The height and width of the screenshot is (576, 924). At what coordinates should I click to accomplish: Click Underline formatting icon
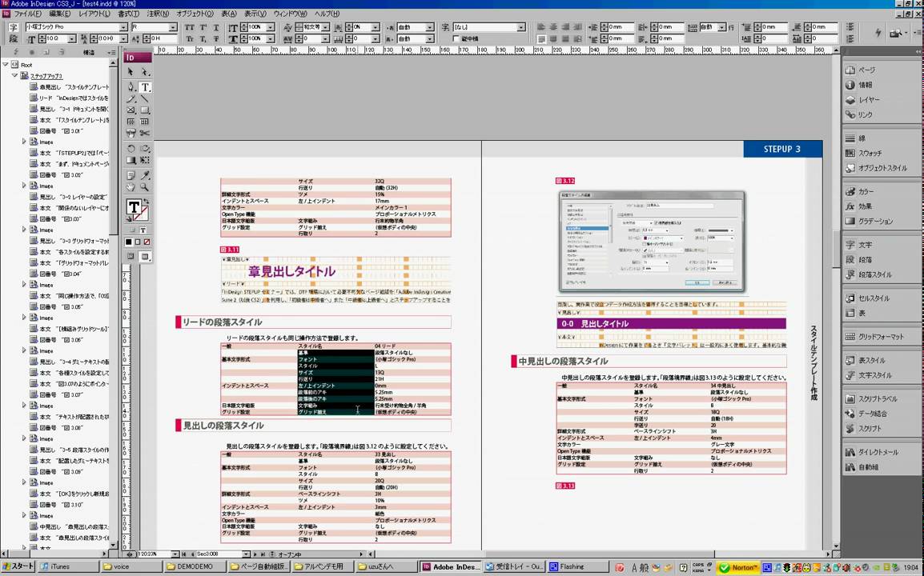[216, 27]
